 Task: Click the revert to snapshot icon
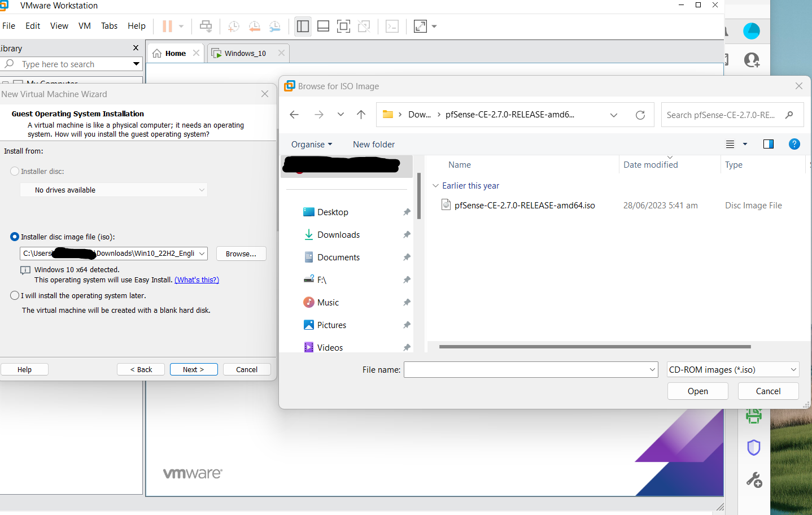point(254,26)
